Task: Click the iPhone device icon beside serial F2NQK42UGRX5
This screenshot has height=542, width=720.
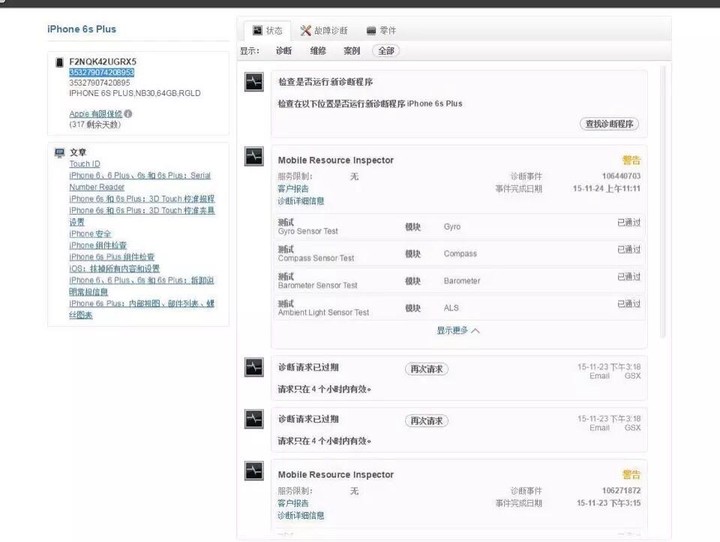Action: (x=59, y=62)
